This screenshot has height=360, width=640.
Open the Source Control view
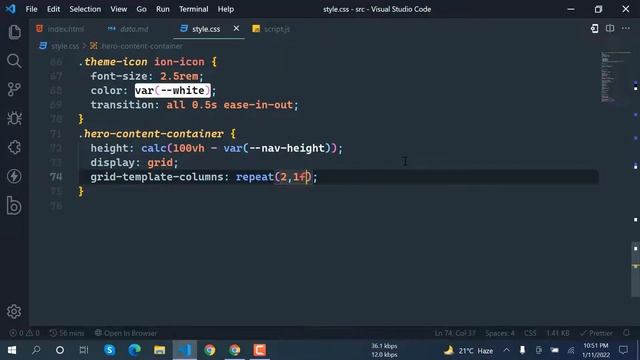coord(14,89)
